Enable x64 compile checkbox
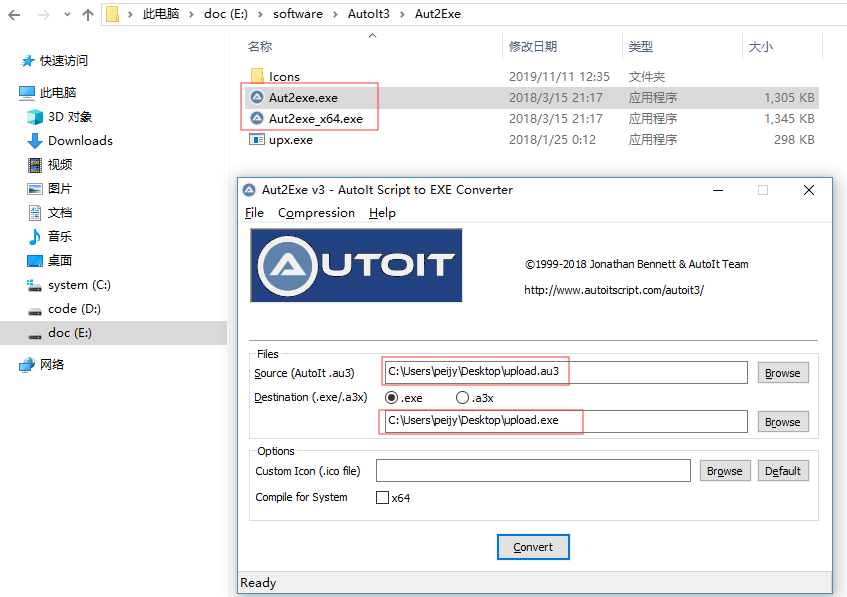The image size is (847, 597). 382,498
